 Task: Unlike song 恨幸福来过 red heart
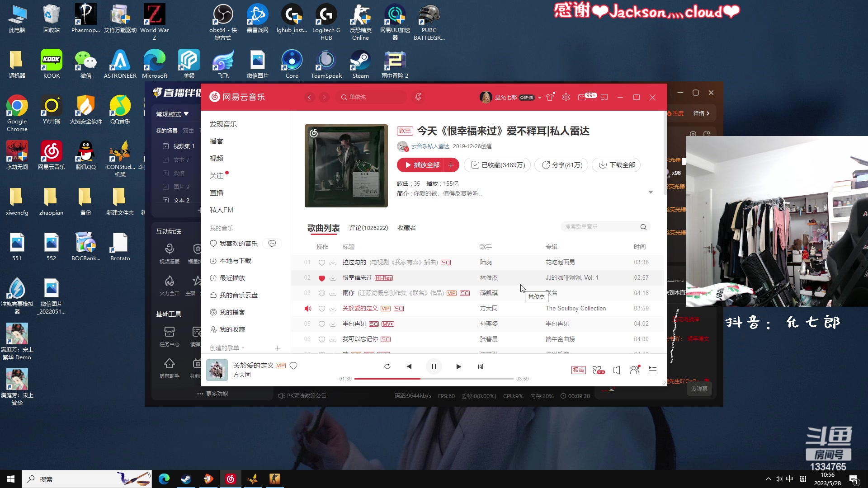coord(322,278)
